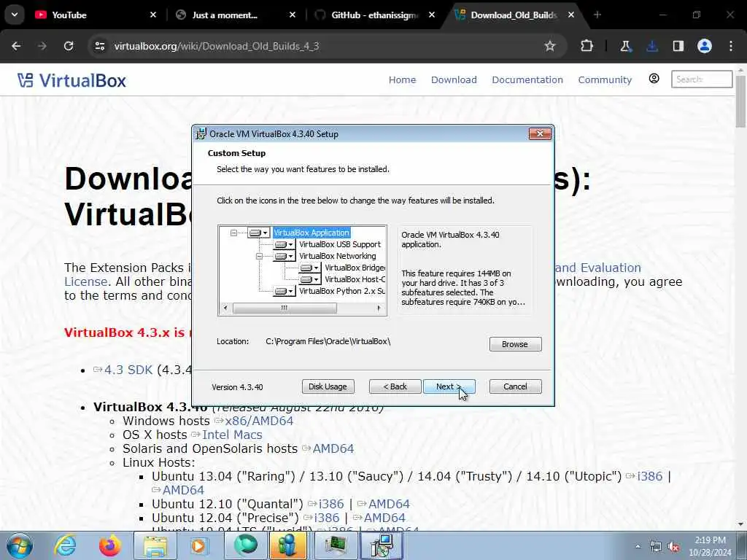This screenshot has height=560, width=747.
Task: Open the VirtualBox Python 2.x feature dropdown
Action: pyautogui.click(x=284, y=291)
